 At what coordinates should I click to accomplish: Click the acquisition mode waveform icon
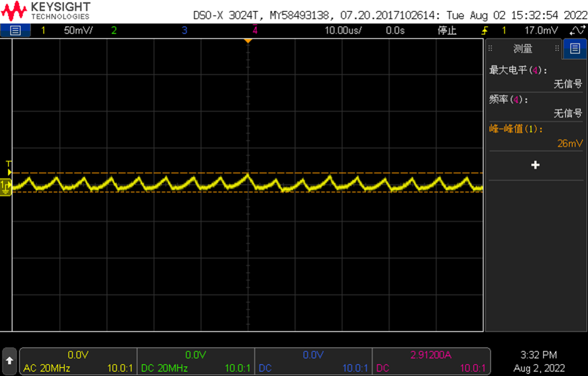coord(578,30)
